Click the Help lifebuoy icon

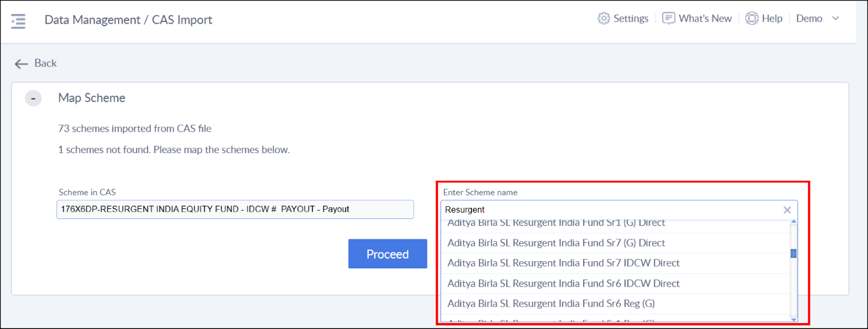(752, 18)
